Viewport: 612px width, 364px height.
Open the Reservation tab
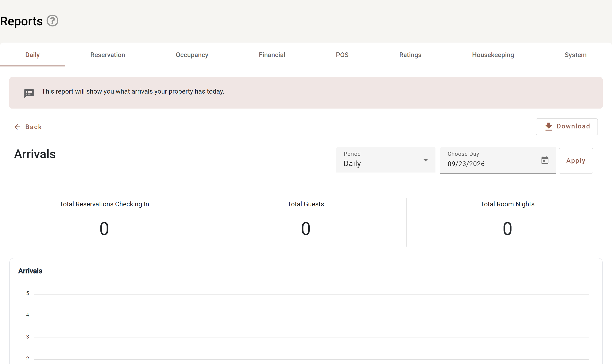tap(107, 55)
